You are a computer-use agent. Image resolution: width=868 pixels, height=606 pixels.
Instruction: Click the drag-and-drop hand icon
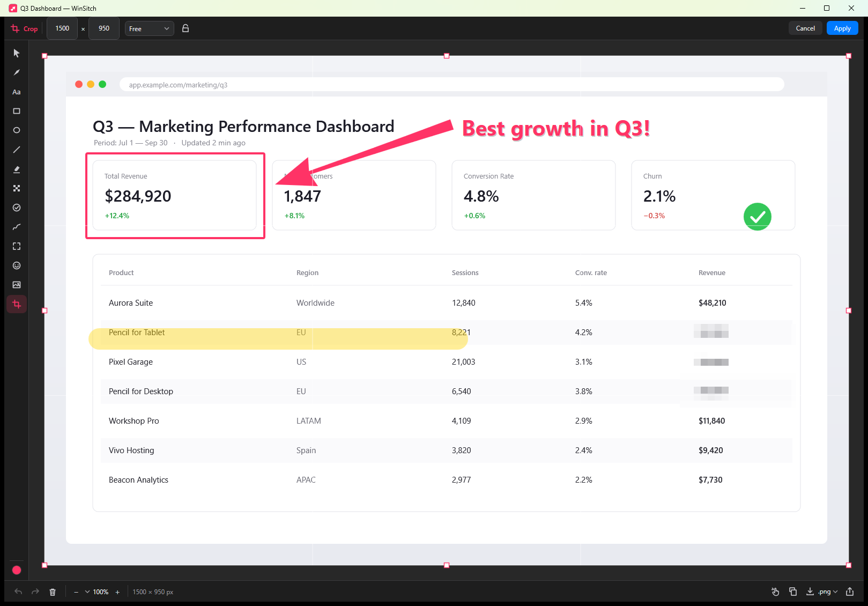click(x=775, y=592)
